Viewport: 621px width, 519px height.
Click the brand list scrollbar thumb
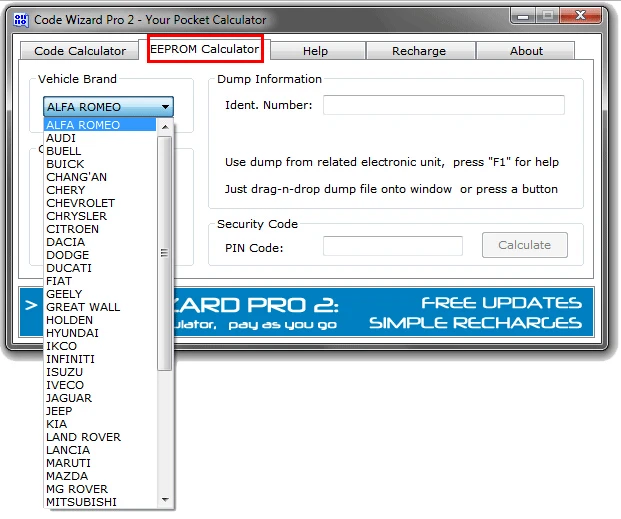164,254
